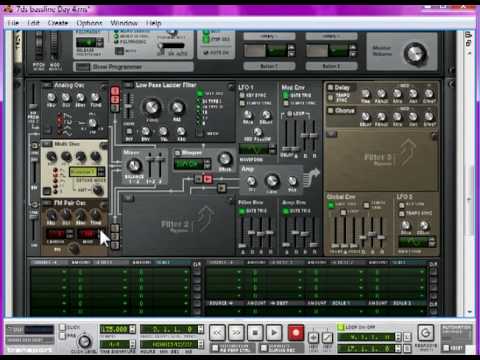The height and width of the screenshot is (360, 480).
Task: Click the Master Volume knob
Action: [x=416, y=54]
